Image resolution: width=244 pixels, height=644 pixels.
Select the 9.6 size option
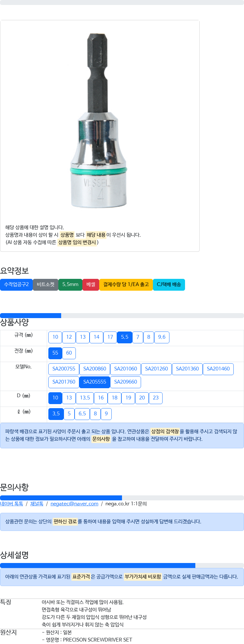(x=162, y=337)
